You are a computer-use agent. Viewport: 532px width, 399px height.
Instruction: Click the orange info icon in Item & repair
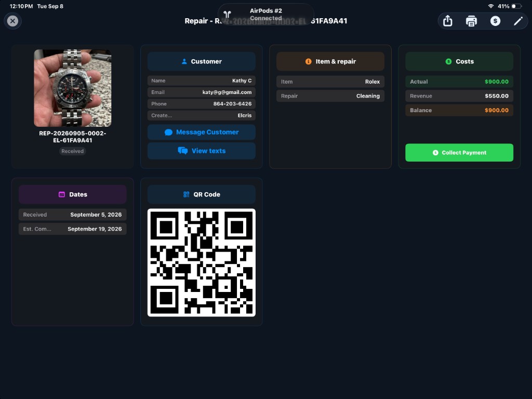click(x=309, y=61)
